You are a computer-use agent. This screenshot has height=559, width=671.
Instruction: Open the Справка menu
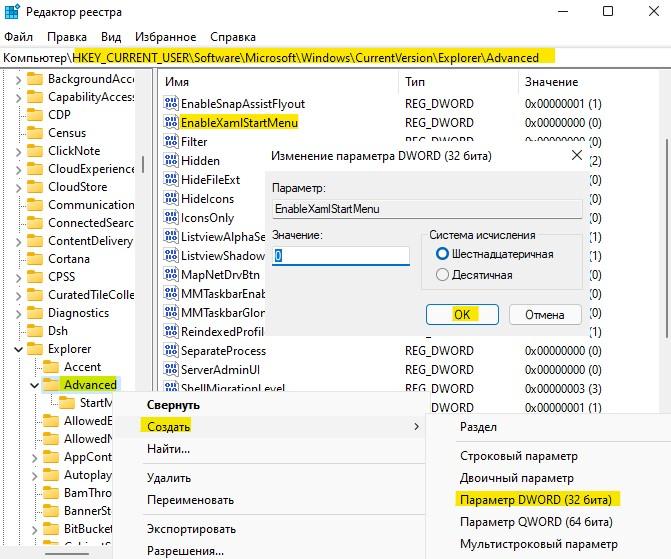pos(233,37)
